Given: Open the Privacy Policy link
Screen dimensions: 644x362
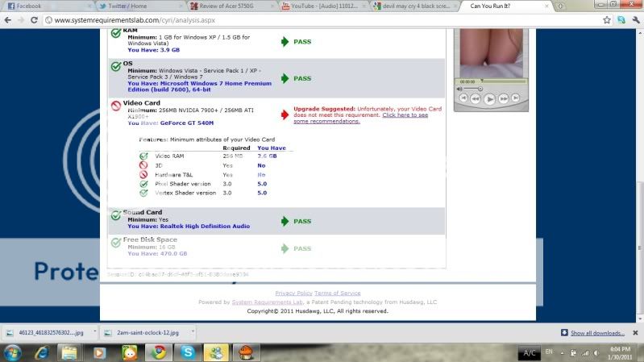Looking at the screenshot, I should (x=293, y=293).
